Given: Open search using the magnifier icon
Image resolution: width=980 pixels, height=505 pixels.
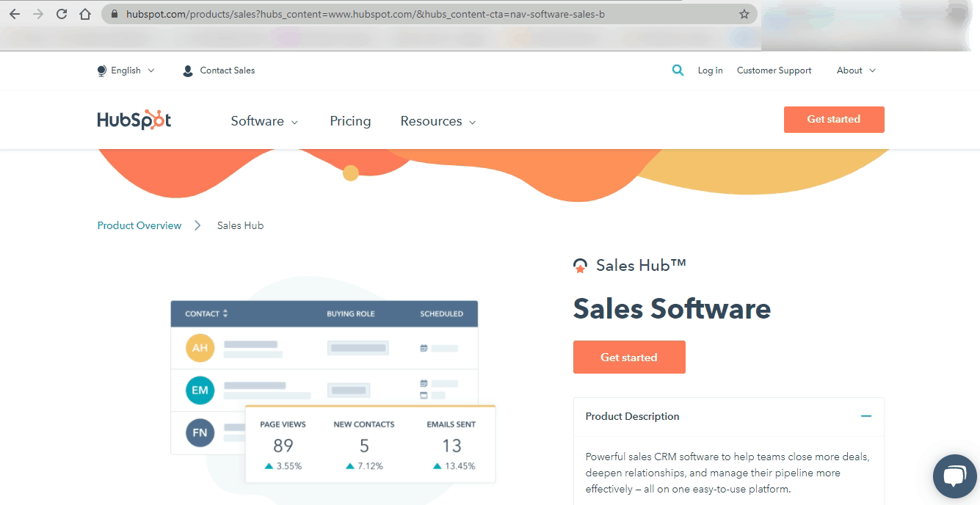Looking at the screenshot, I should [x=677, y=70].
